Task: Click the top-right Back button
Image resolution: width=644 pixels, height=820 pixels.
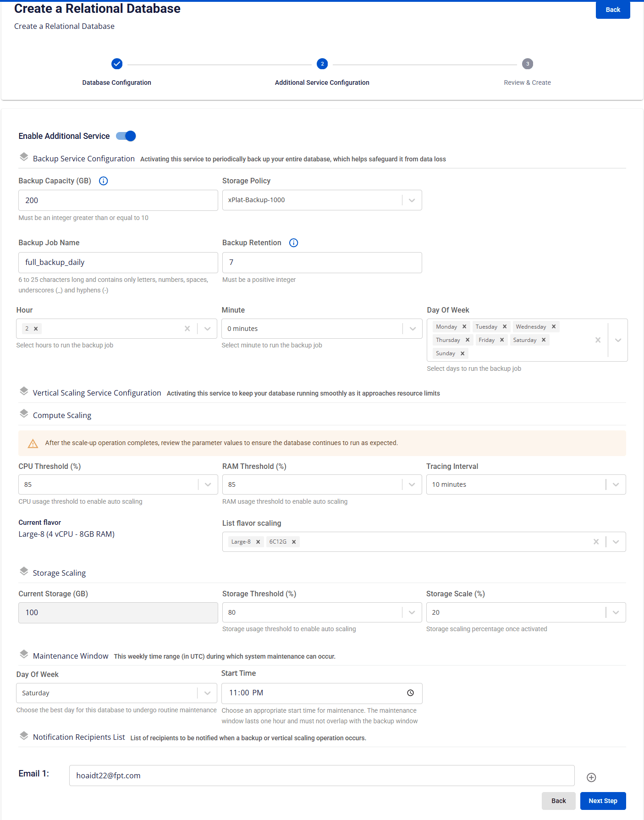Action: coord(612,10)
